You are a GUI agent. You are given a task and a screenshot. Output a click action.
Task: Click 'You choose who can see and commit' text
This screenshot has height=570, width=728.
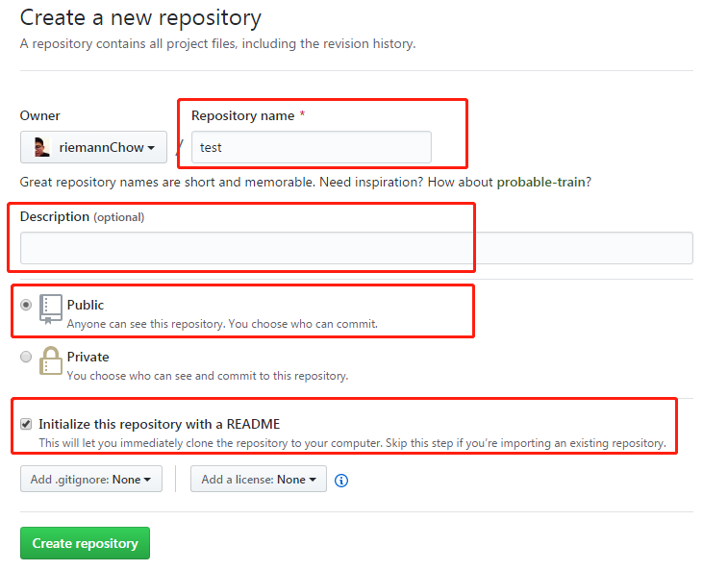[x=208, y=376]
